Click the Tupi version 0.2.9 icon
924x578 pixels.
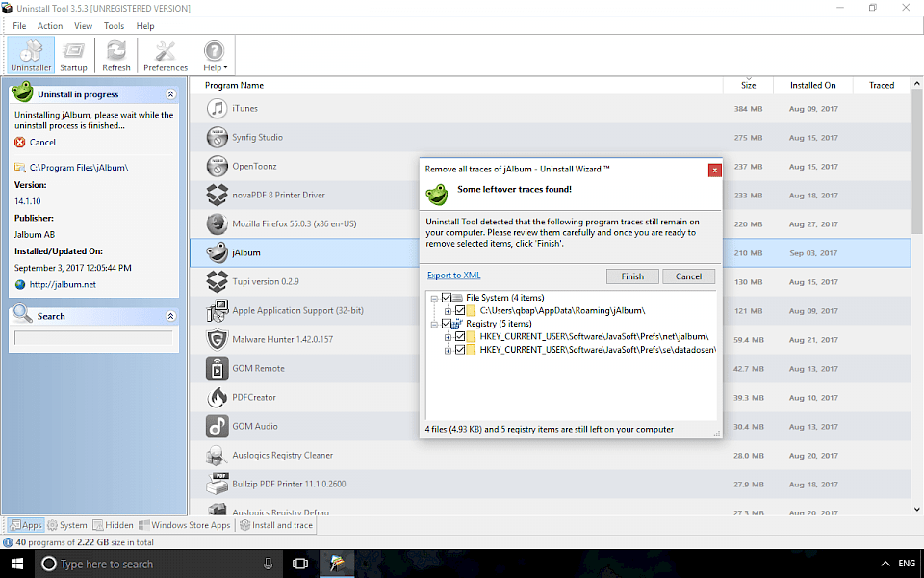click(x=217, y=282)
